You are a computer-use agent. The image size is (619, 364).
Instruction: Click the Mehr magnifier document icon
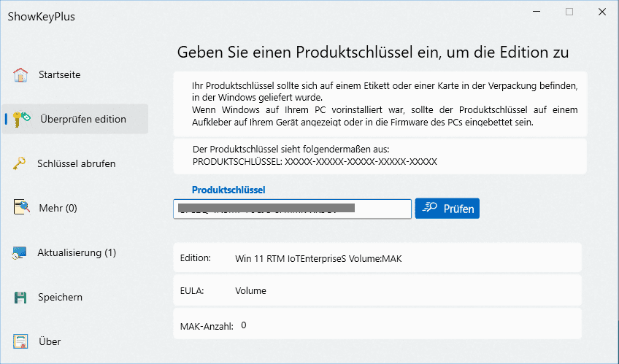click(x=22, y=207)
